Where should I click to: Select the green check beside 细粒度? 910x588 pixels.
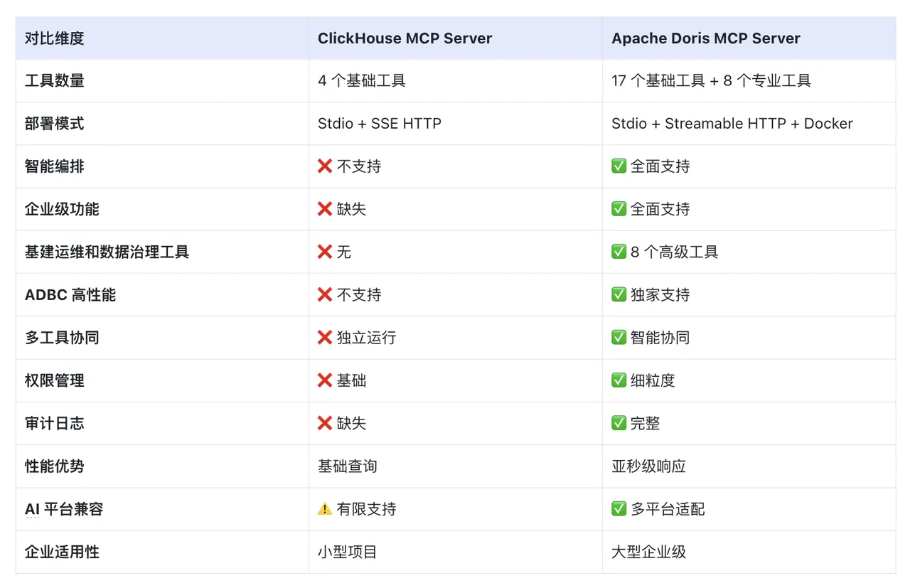619,380
